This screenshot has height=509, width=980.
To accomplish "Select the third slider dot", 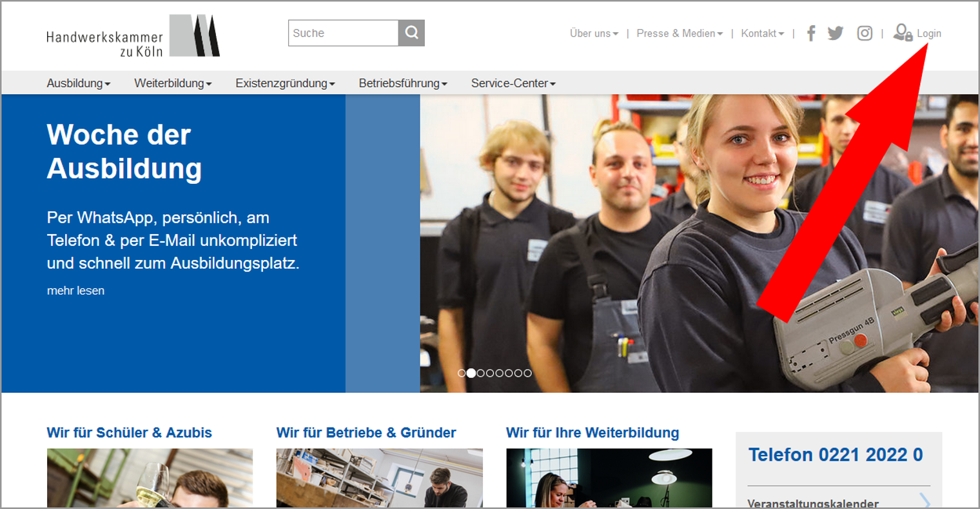I will (x=480, y=373).
